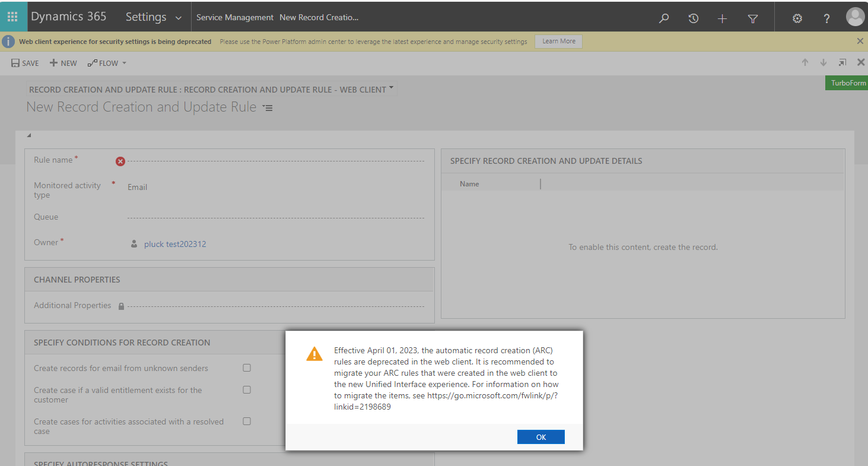The width and height of the screenshot is (868, 466).
Task: Dismiss the deprecation notification bar
Action: pyautogui.click(x=860, y=41)
